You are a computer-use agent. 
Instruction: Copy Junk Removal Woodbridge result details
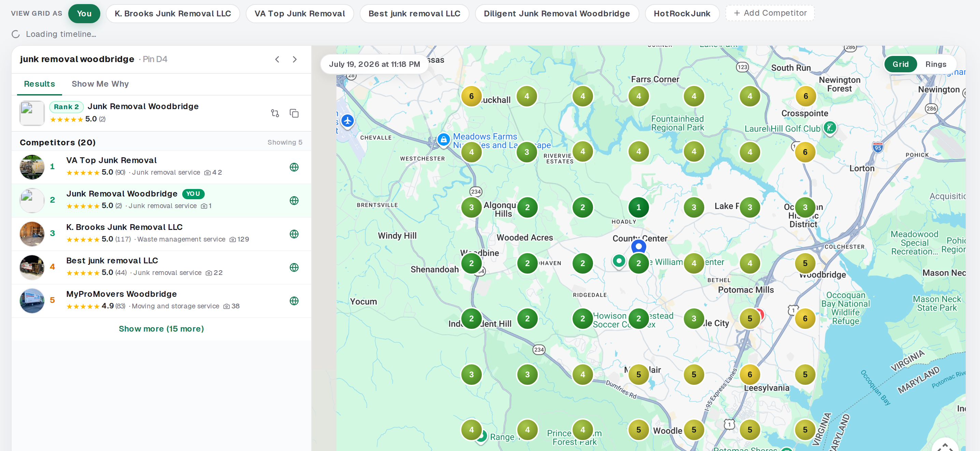click(294, 113)
